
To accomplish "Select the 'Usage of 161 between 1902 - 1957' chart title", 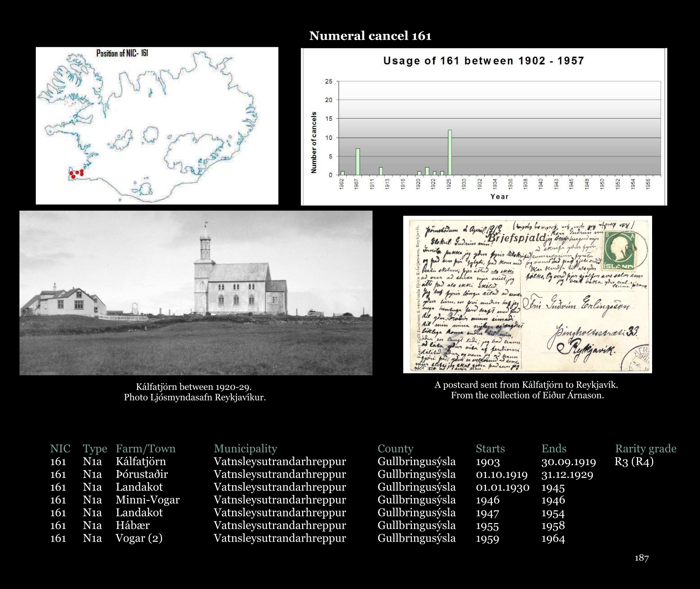I will pyautogui.click(x=483, y=61).
